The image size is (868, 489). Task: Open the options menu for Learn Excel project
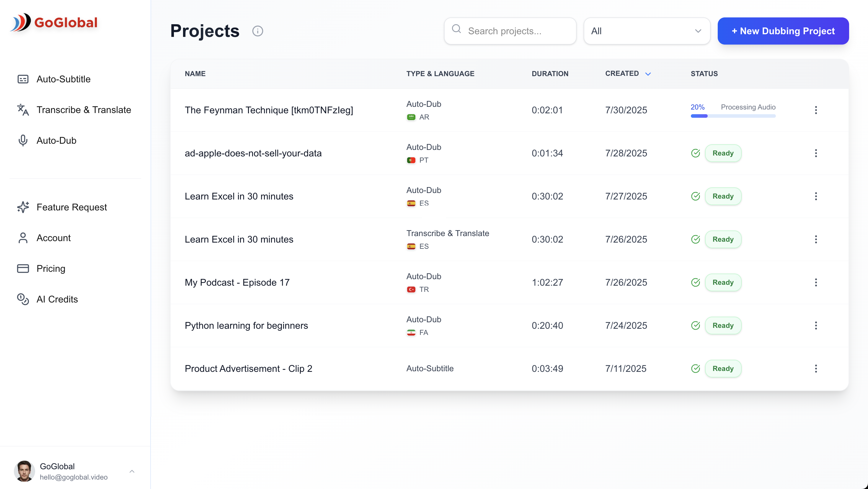tap(816, 196)
